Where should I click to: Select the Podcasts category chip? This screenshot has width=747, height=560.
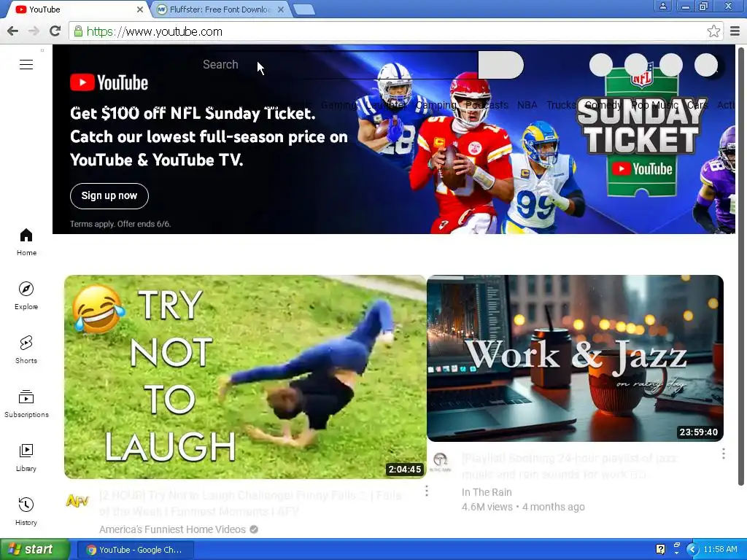point(487,105)
